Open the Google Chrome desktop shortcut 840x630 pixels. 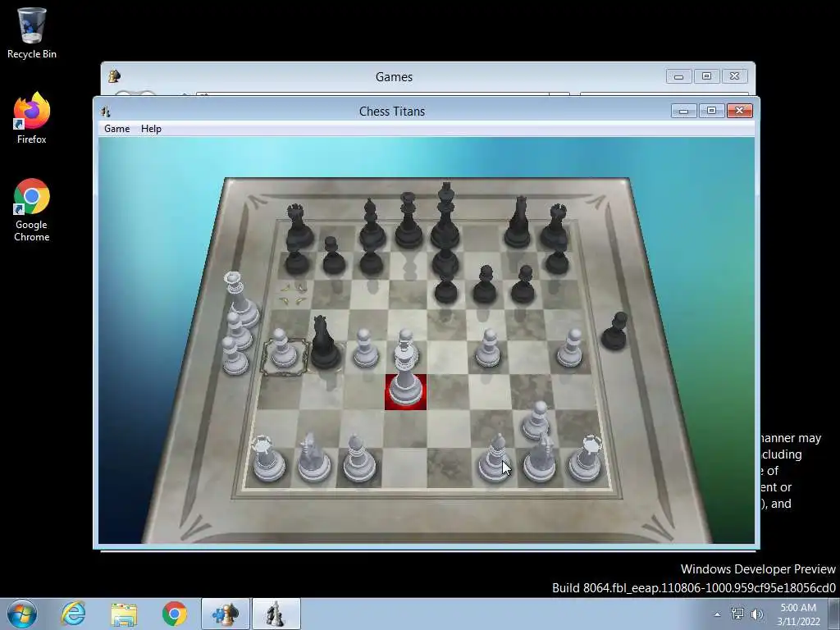coord(32,210)
